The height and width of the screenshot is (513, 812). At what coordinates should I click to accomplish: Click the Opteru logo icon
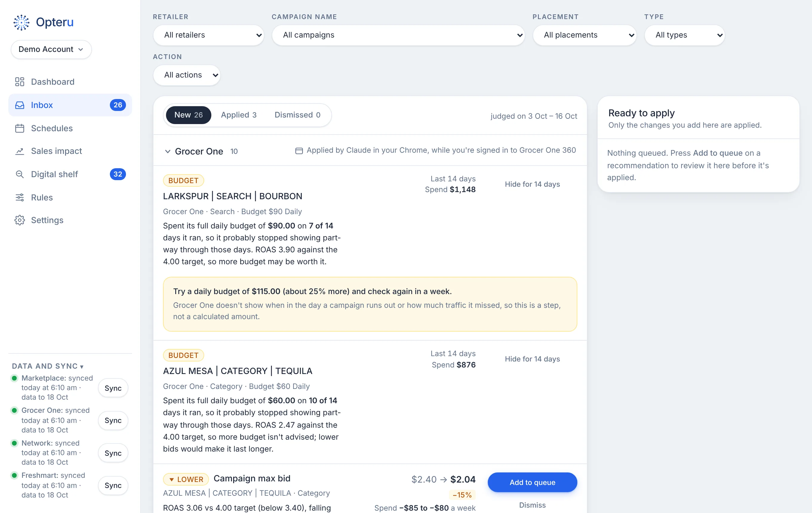pos(21,22)
